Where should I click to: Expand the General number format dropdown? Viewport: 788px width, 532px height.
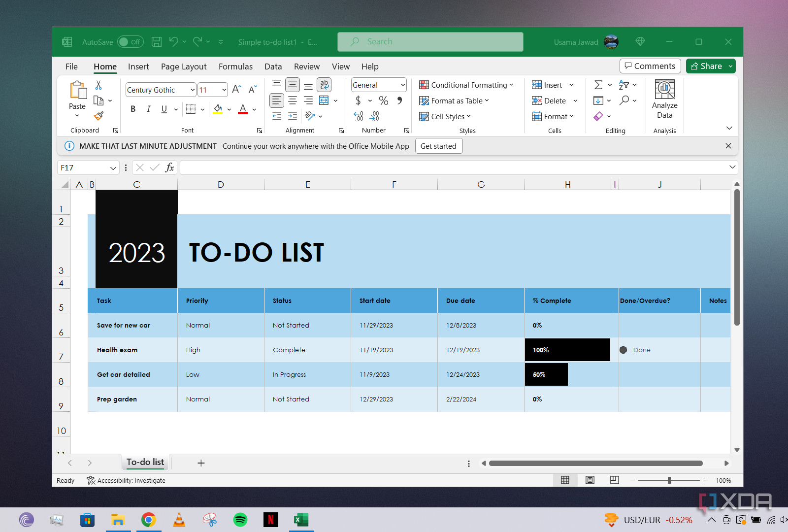coord(402,85)
